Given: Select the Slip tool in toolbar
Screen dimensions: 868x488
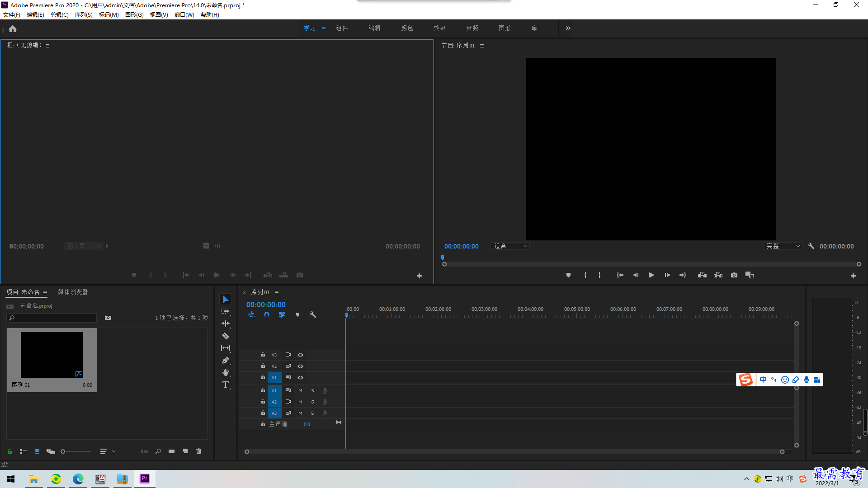Looking at the screenshot, I should click(225, 348).
